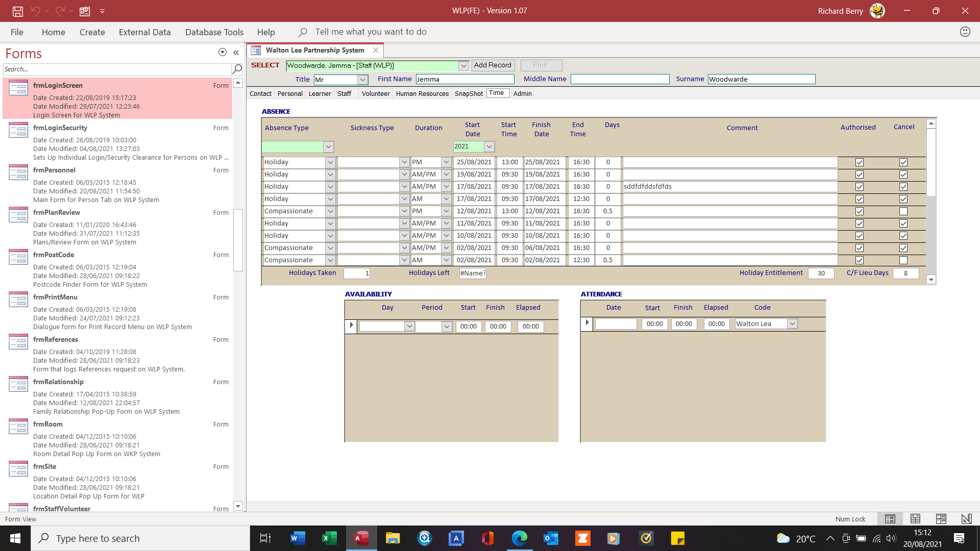Image resolution: width=980 pixels, height=551 pixels.
Task: Click the form view icon in title bar toolbar
Action: pos(85,11)
